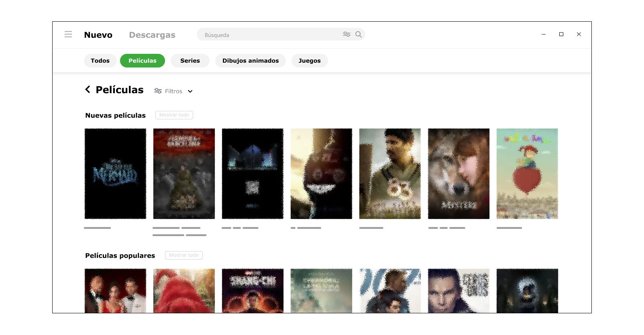Open poster with wolf and girl

pyautogui.click(x=459, y=174)
